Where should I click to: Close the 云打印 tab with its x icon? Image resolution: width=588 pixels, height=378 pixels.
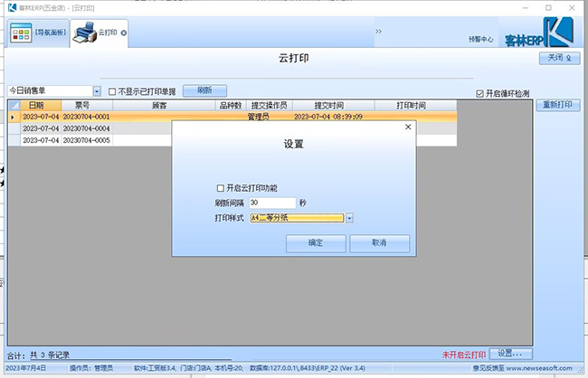coord(124,33)
